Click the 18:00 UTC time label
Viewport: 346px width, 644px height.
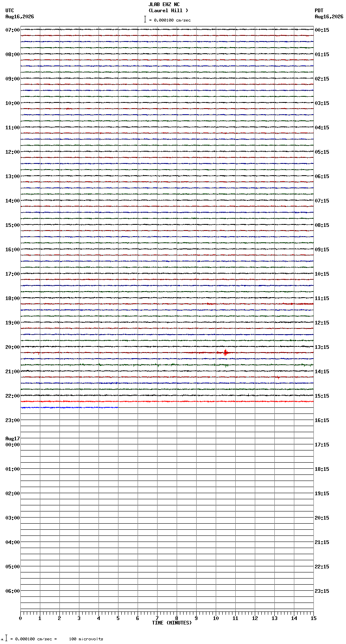pyautogui.click(x=13, y=298)
